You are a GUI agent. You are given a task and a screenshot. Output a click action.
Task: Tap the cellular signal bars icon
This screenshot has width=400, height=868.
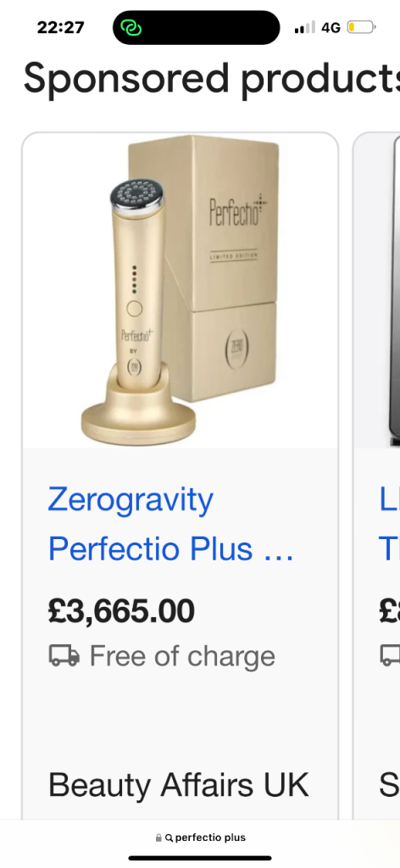[x=305, y=27]
